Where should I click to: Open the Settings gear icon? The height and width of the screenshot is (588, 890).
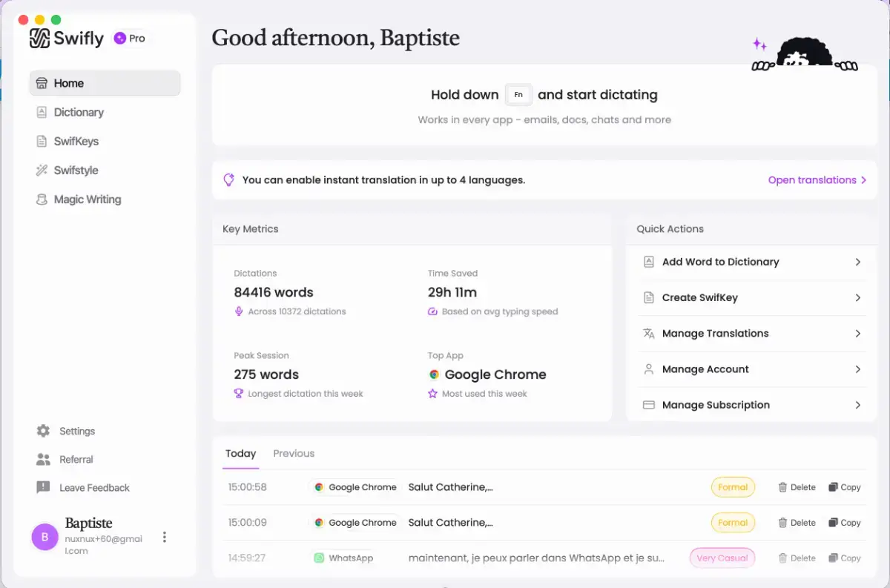[x=43, y=431]
